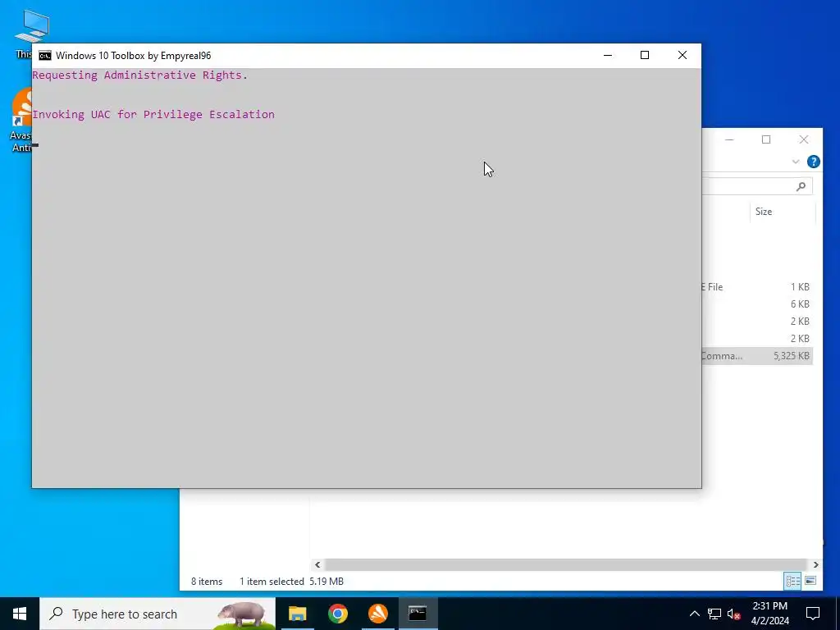This screenshot has width=840, height=630.
Task: Launch Google Chrome from the taskbar
Action: [x=337, y=614]
